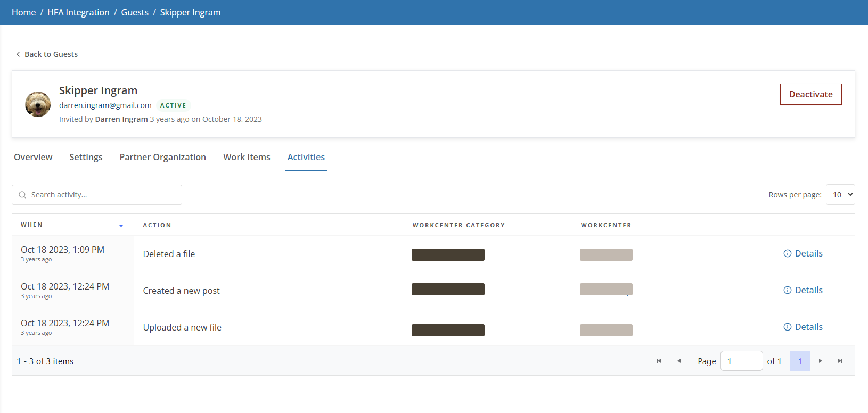
Task: Select the Activities tab
Action: (x=306, y=157)
